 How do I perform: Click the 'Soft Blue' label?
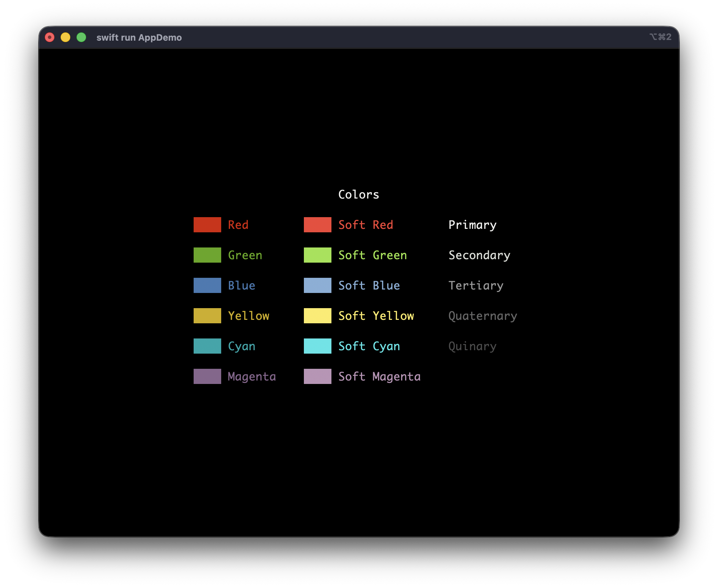[369, 285]
